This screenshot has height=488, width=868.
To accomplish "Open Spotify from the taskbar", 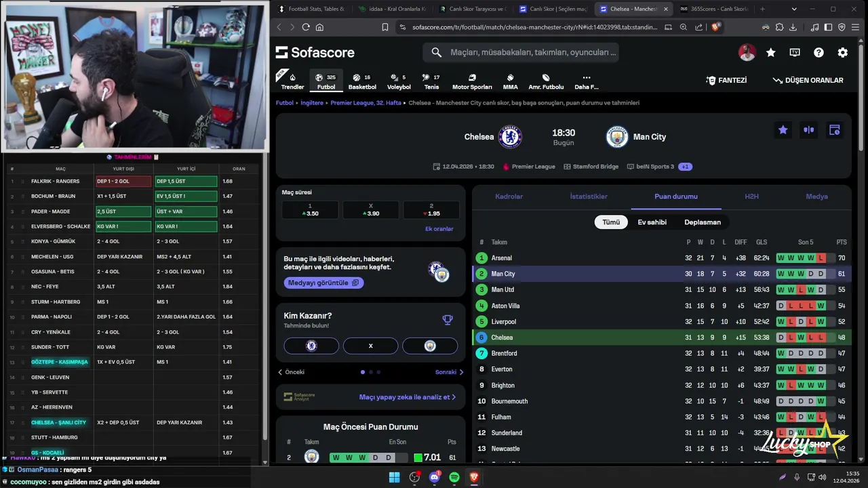I will point(454,477).
